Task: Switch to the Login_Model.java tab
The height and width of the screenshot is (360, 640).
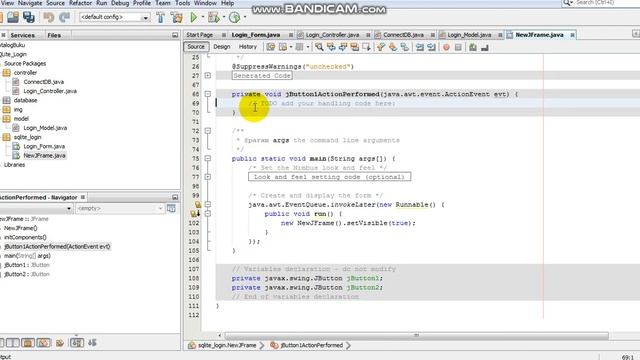Action: click(x=469, y=35)
